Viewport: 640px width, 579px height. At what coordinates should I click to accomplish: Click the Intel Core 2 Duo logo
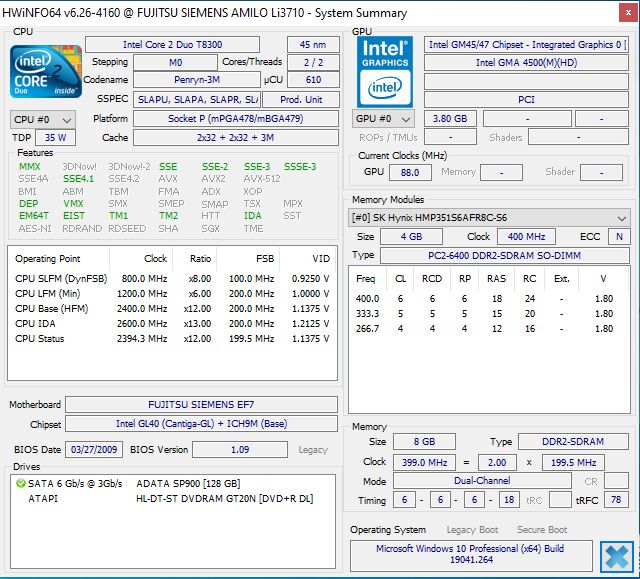[x=46, y=71]
